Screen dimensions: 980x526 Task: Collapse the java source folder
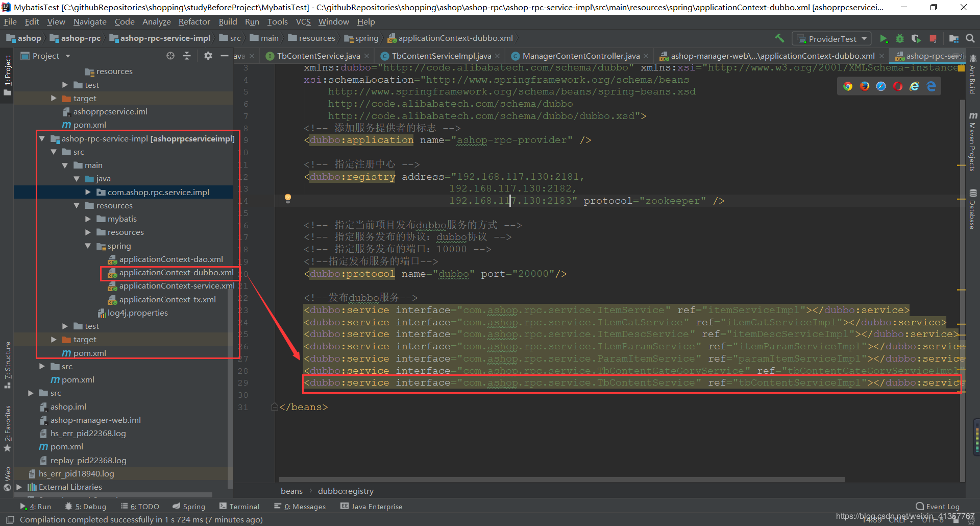(x=76, y=179)
